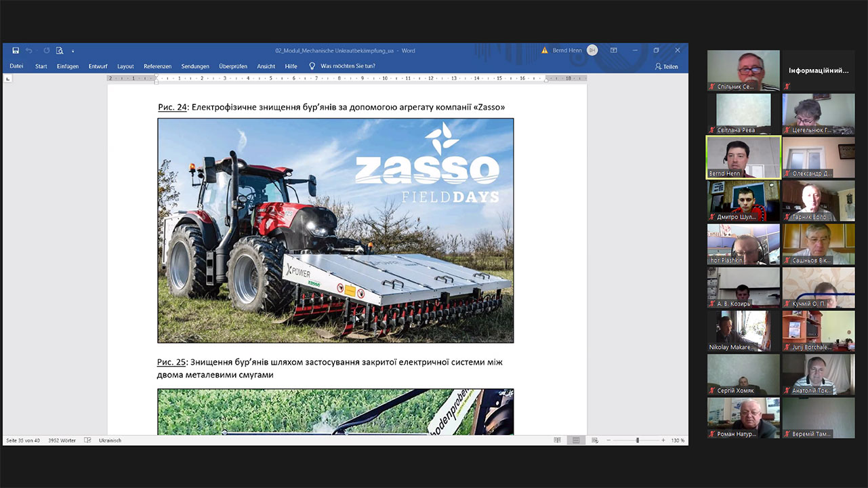Image resolution: width=868 pixels, height=488 pixels.
Task: Select Сергій Хомяк's video tile
Action: click(743, 374)
